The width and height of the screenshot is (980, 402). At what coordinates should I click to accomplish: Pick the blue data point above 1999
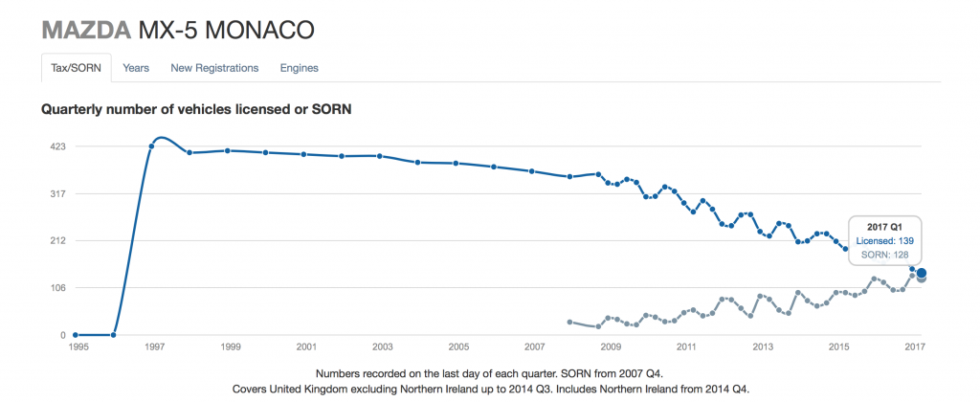click(228, 150)
